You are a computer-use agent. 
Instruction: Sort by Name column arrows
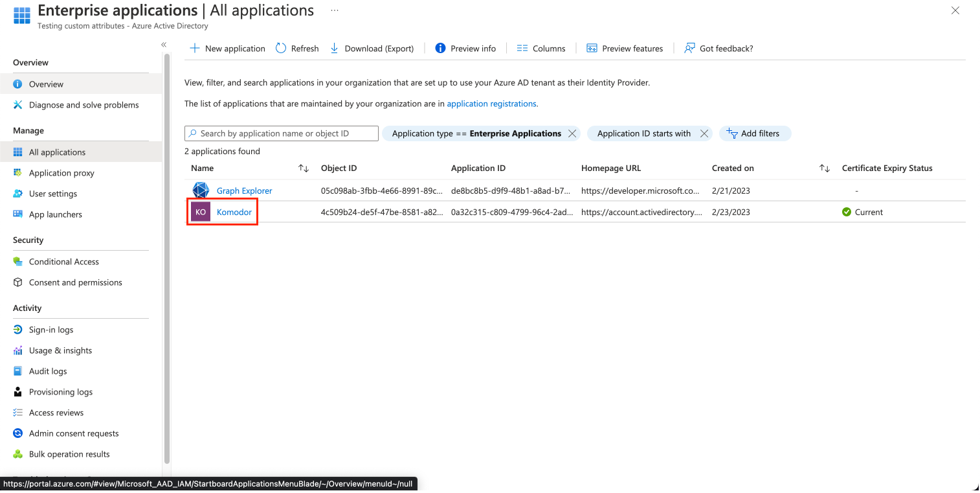click(303, 168)
